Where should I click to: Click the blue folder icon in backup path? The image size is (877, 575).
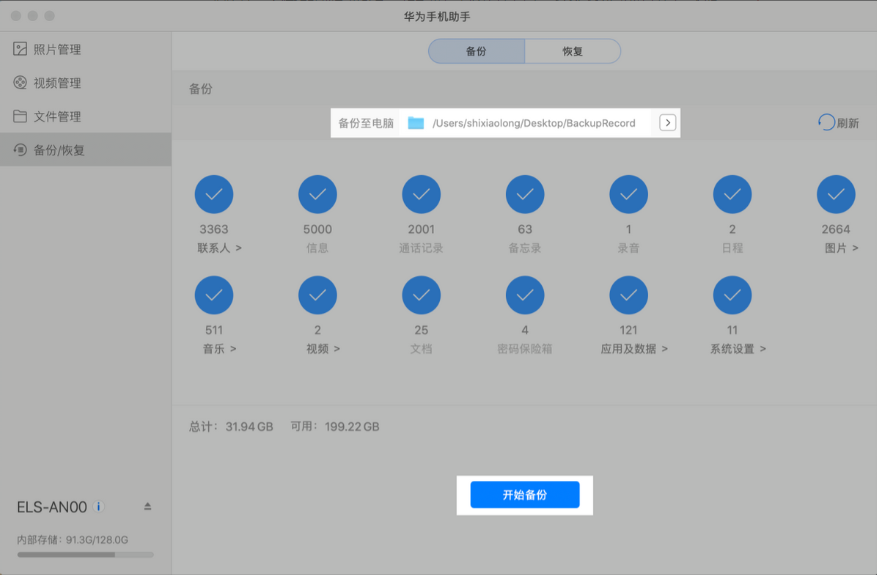point(416,122)
